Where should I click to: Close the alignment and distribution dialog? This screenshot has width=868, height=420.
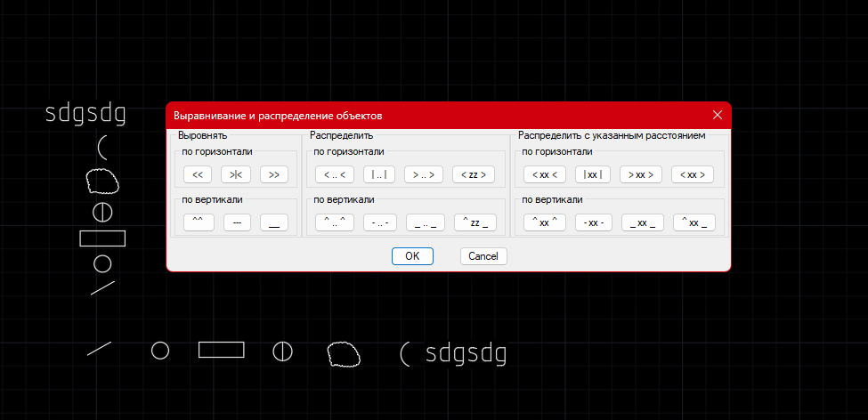(718, 116)
